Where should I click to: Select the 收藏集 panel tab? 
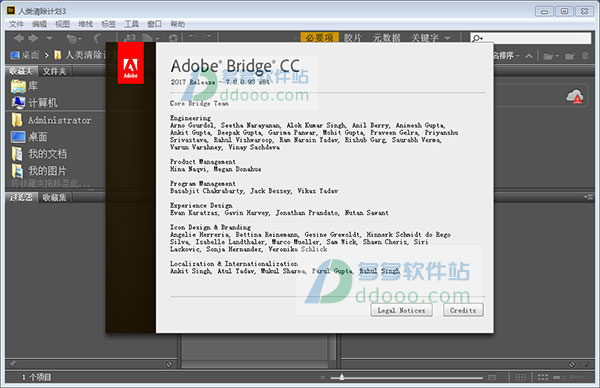coord(54,197)
